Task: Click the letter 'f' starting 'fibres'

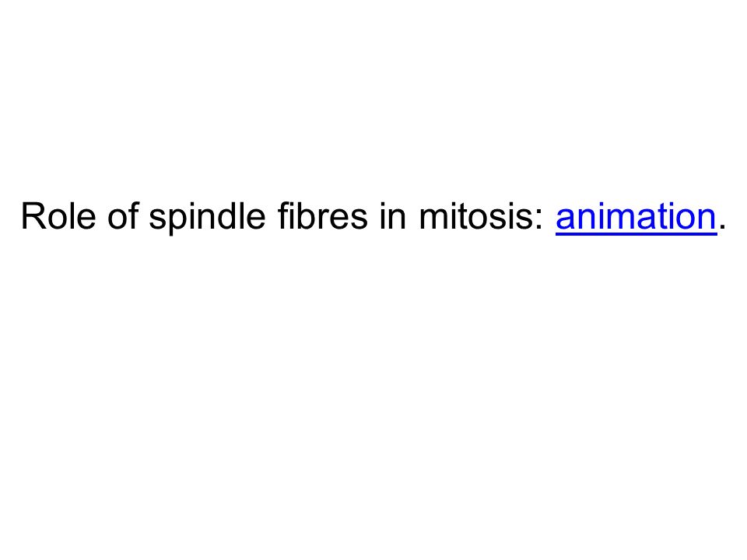Action: click(283, 215)
